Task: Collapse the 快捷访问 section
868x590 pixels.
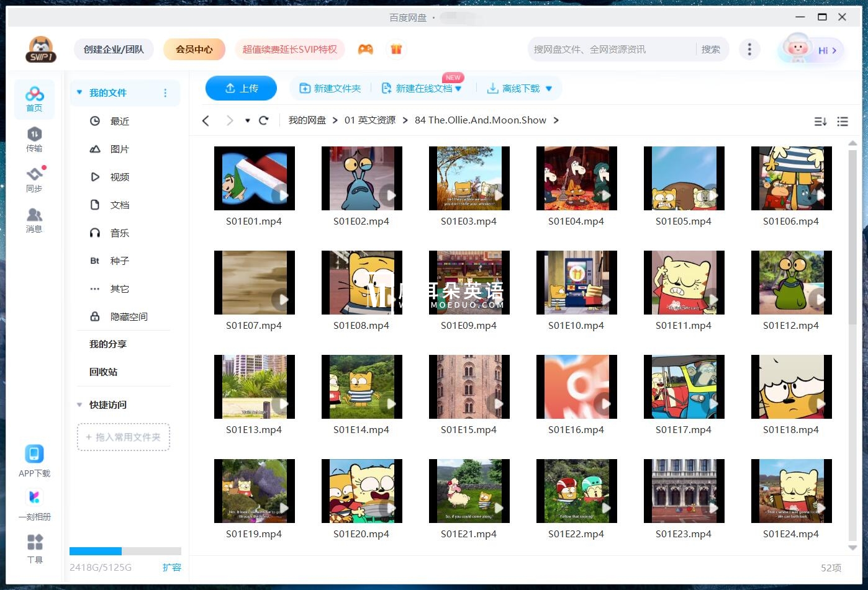Action: 79,405
